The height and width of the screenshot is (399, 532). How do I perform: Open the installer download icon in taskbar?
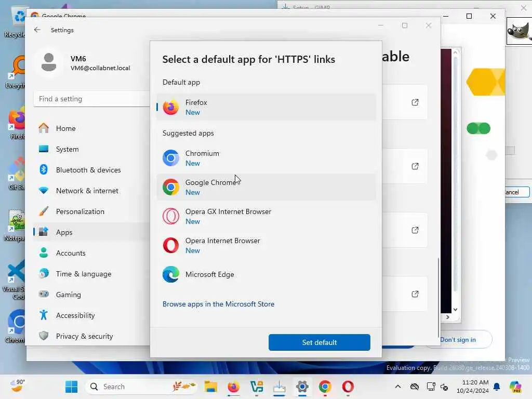tap(279, 387)
